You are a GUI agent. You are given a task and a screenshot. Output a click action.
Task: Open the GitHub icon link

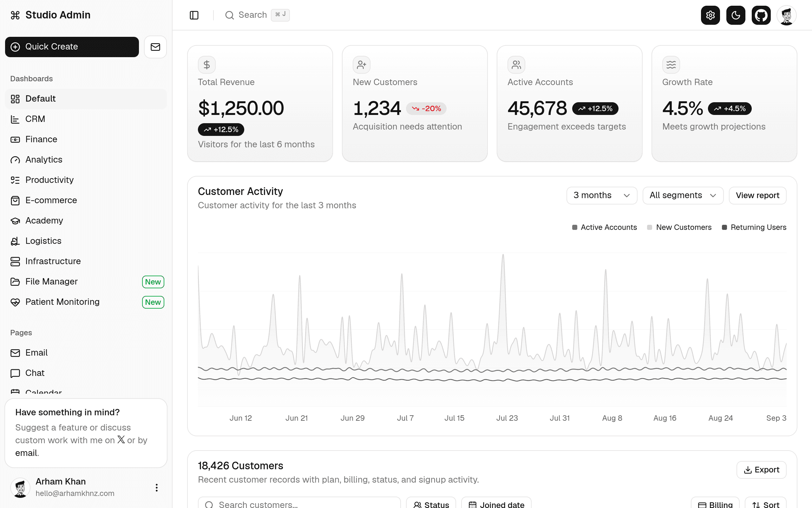[761, 15]
